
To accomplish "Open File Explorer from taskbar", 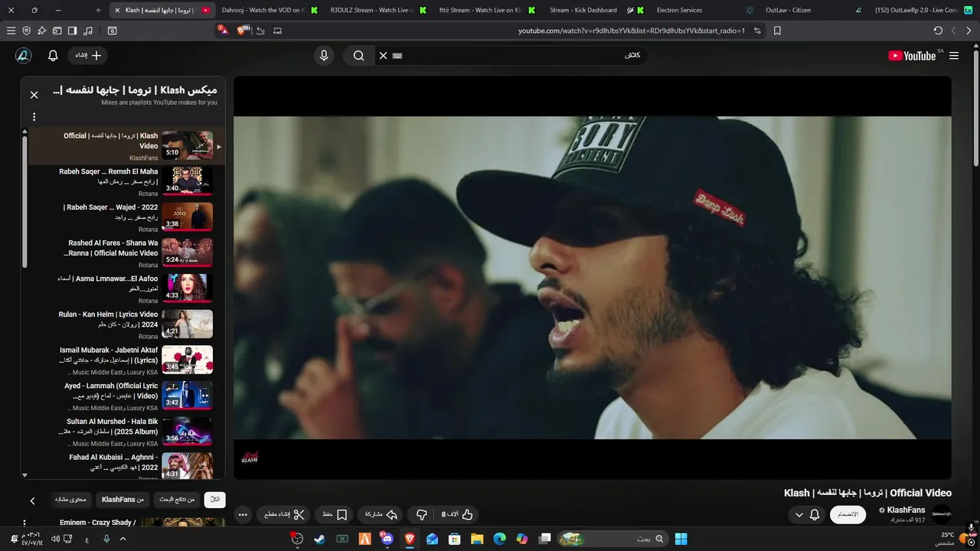I will pyautogui.click(x=477, y=539).
